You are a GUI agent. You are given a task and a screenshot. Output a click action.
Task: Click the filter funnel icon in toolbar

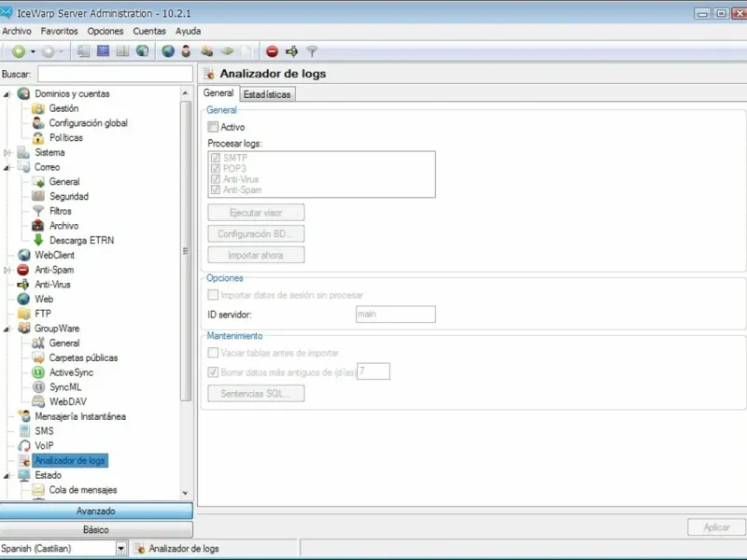[312, 51]
